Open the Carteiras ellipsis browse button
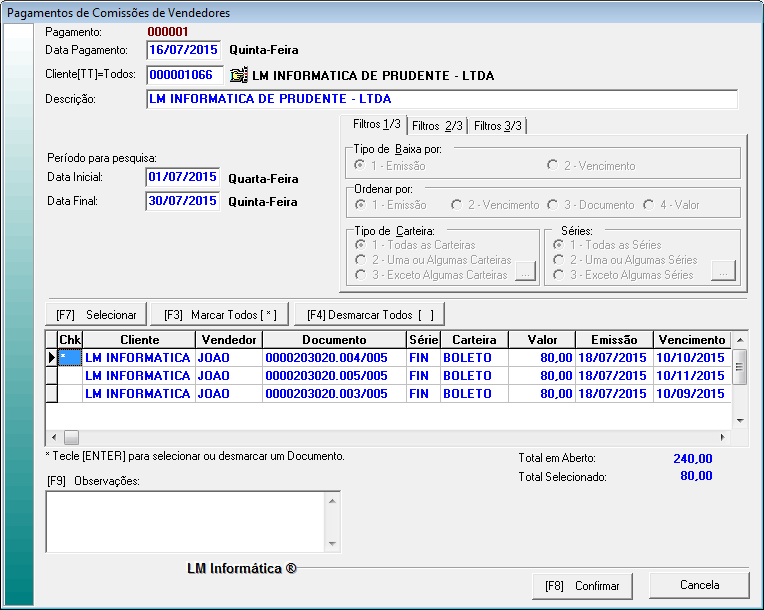 [525, 271]
